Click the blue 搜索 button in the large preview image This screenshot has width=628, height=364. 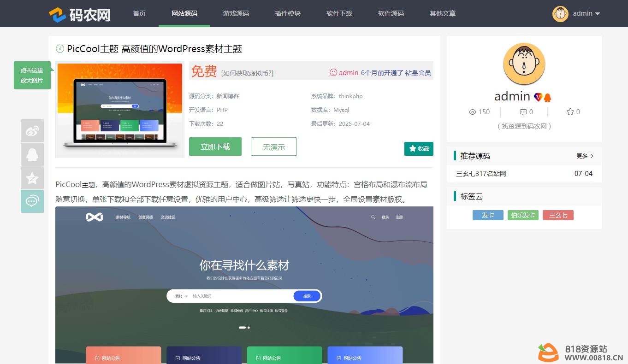coord(307,296)
